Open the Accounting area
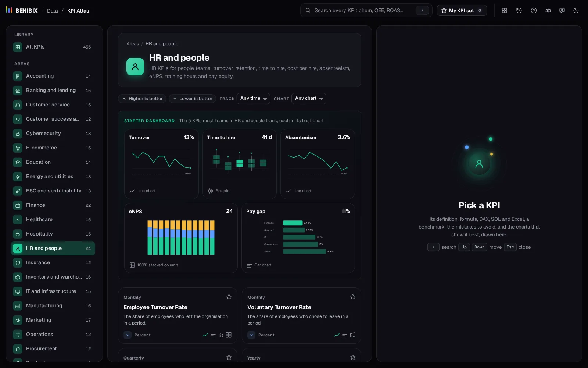The height and width of the screenshot is (368, 588). [53, 76]
